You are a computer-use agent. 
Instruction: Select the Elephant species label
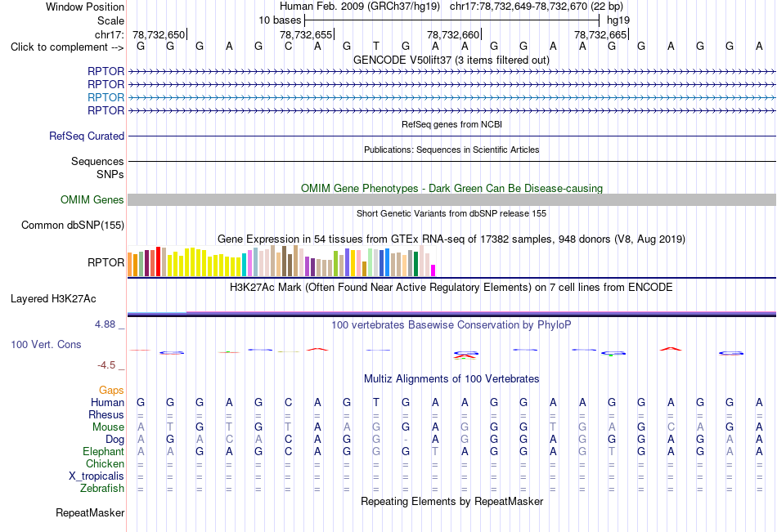coord(103,452)
